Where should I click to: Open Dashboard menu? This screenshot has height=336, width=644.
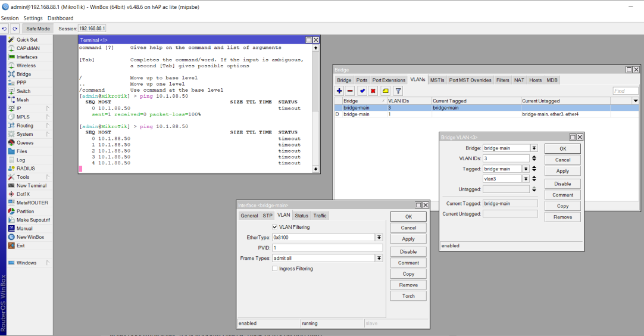click(60, 18)
